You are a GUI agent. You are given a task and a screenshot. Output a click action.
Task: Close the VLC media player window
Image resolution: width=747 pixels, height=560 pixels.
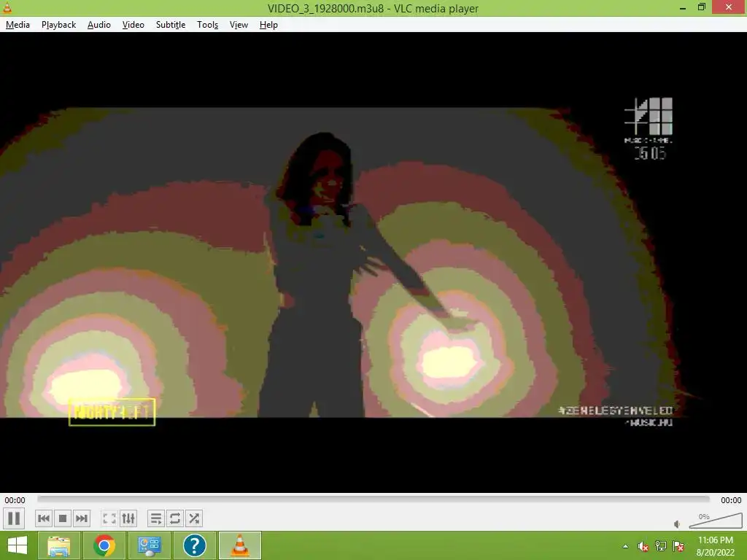tap(729, 7)
